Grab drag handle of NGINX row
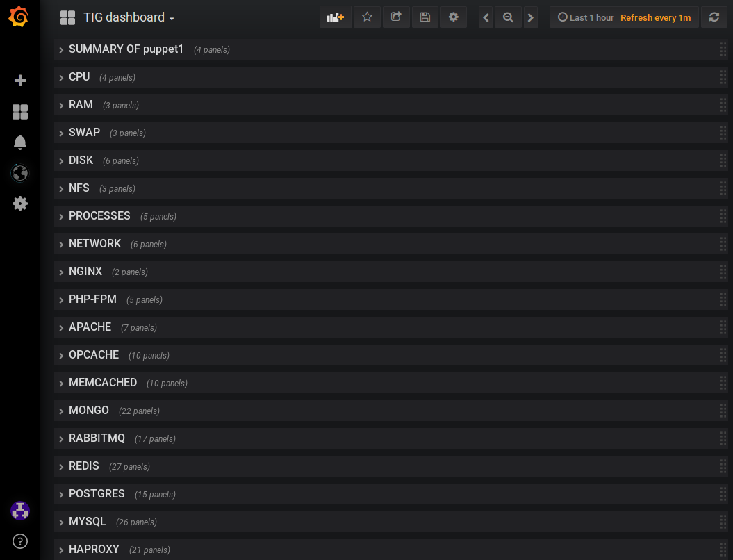 (x=723, y=272)
